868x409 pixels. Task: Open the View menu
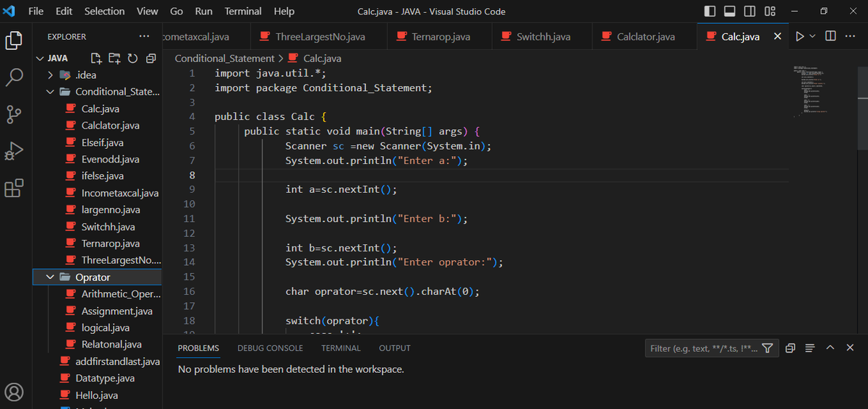(148, 12)
